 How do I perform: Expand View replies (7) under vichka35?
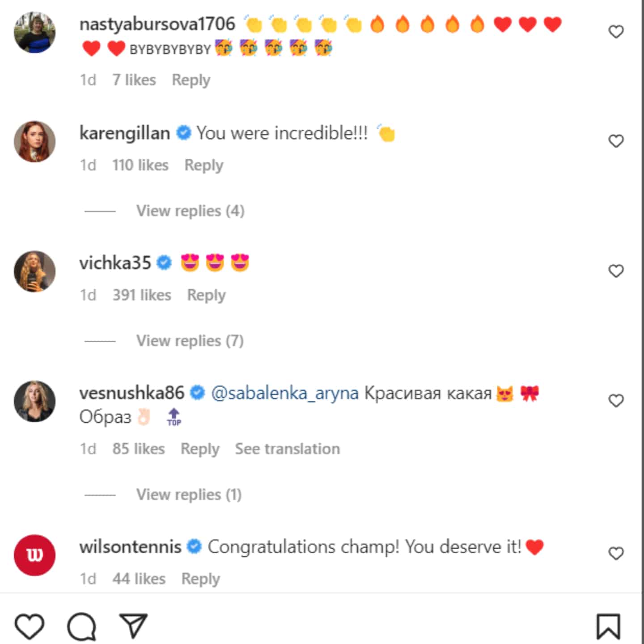click(x=190, y=341)
